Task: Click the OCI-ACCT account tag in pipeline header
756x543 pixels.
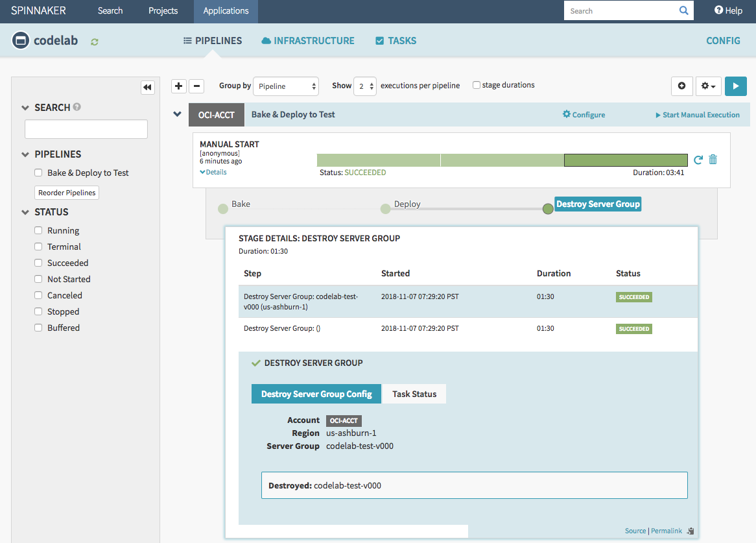Action: pyautogui.click(x=217, y=115)
